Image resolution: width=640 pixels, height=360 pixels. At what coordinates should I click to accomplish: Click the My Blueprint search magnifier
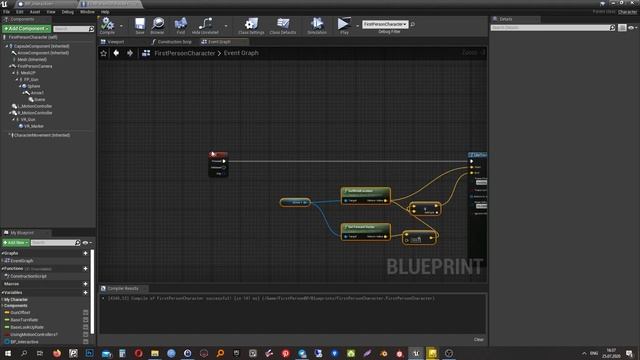78,243
